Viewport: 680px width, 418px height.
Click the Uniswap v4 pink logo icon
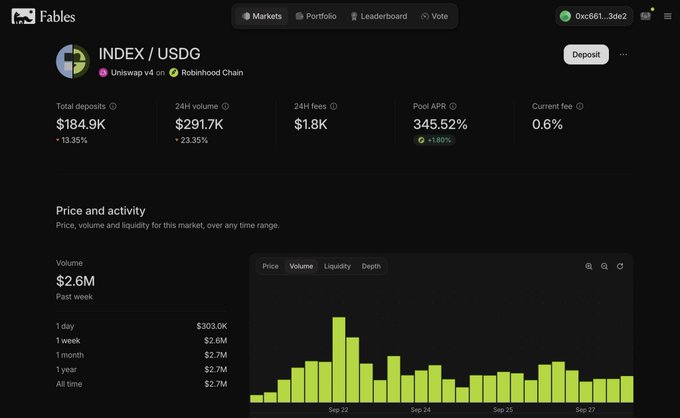pyautogui.click(x=103, y=72)
